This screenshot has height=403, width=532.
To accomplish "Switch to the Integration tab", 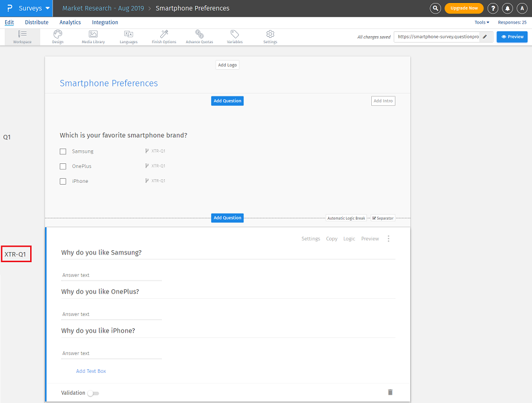I will coord(105,22).
